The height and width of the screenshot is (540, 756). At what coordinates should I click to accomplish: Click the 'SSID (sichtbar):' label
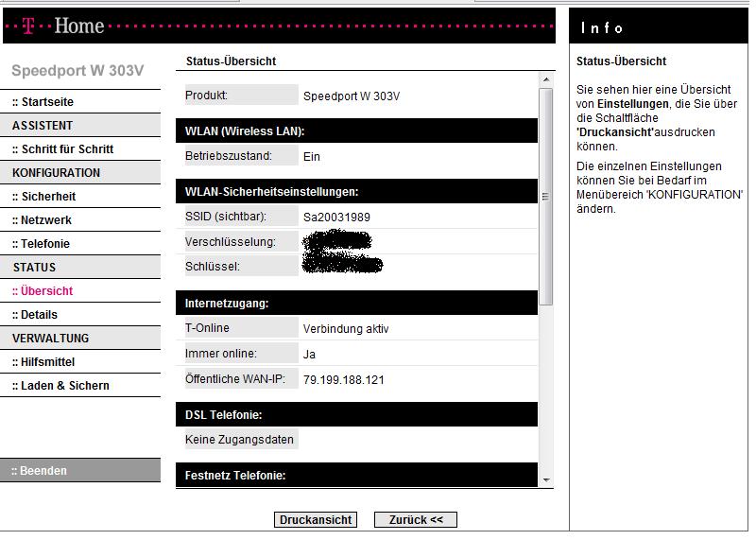[226, 217]
